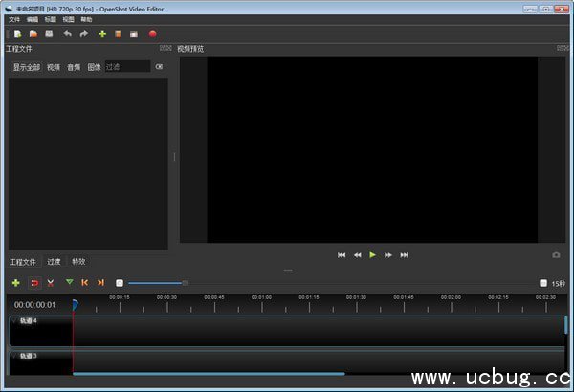Add a marker with green triangle icon
574x392 pixels.
(x=69, y=282)
